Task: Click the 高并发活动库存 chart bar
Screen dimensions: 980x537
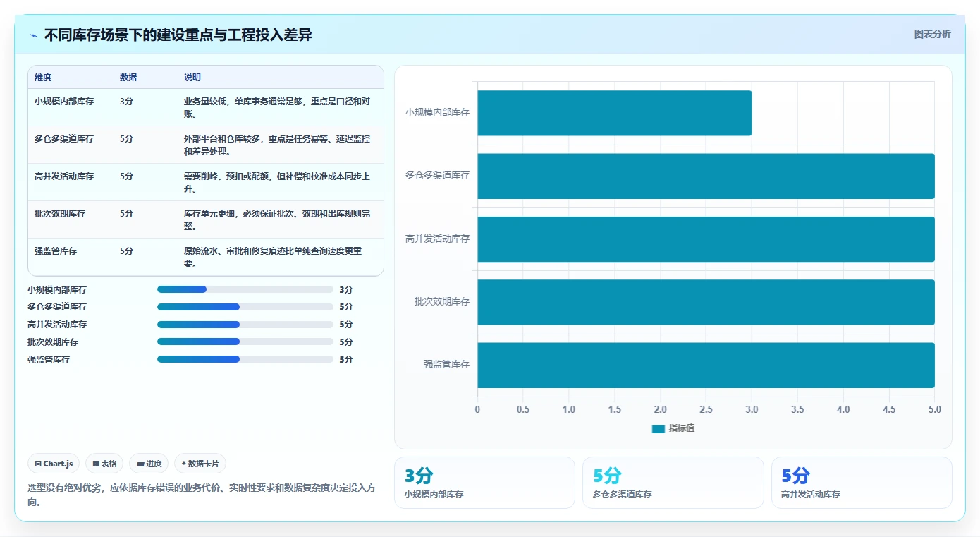Action: pos(706,239)
